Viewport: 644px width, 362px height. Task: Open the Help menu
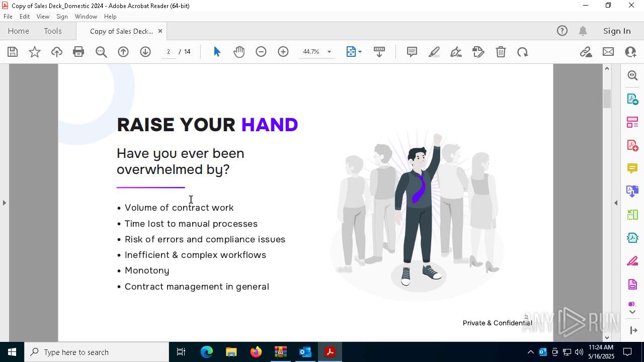click(x=110, y=17)
